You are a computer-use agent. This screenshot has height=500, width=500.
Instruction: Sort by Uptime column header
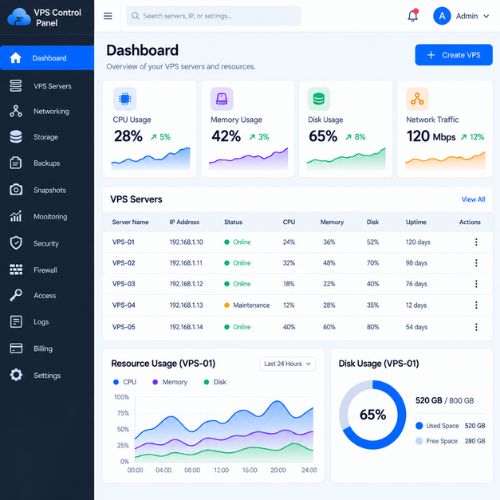416,222
